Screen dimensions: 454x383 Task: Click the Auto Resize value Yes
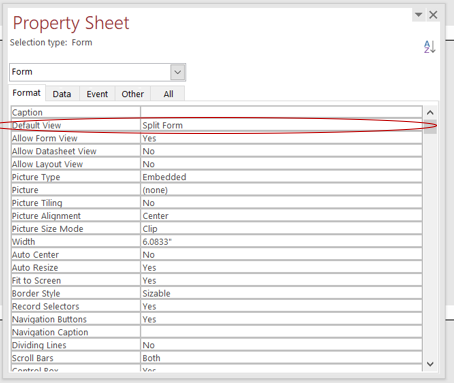pos(281,268)
